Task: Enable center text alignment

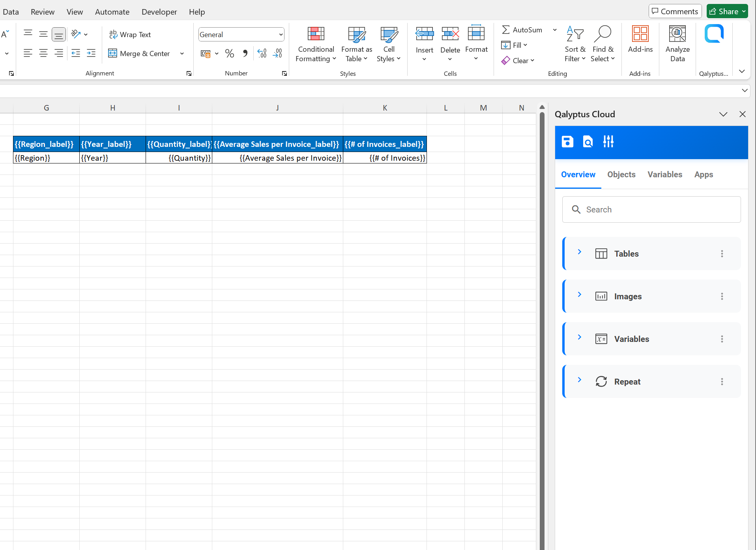Action: pos(43,53)
